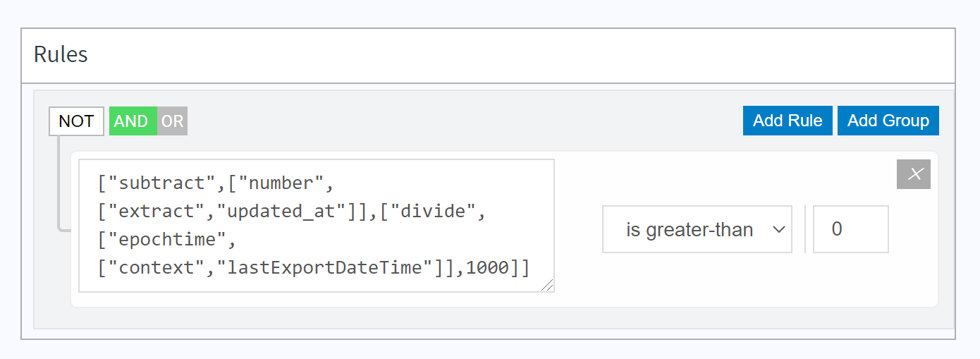Select the AND group operator
The width and height of the screenshot is (980, 359).
(x=133, y=121)
